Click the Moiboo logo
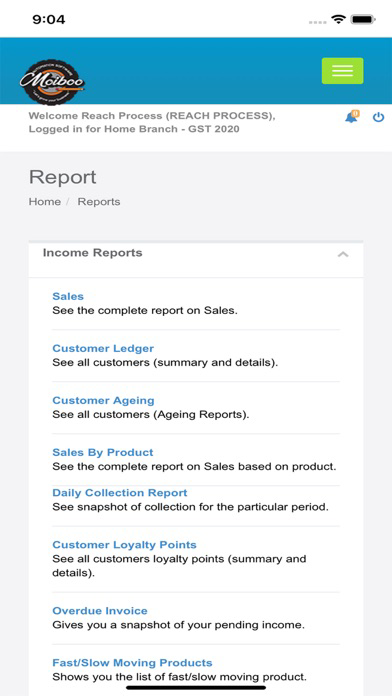Viewport: 392px width, 696px height. click(52, 82)
